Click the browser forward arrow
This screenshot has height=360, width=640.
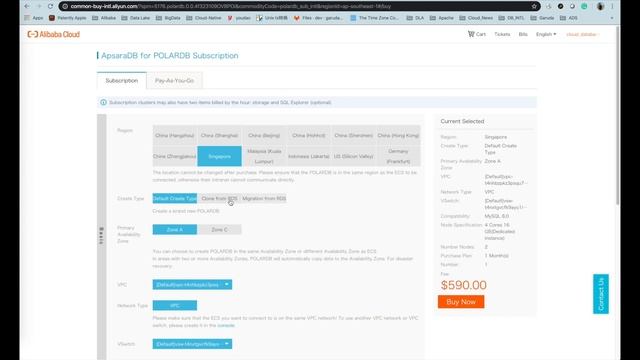(39, 6)
